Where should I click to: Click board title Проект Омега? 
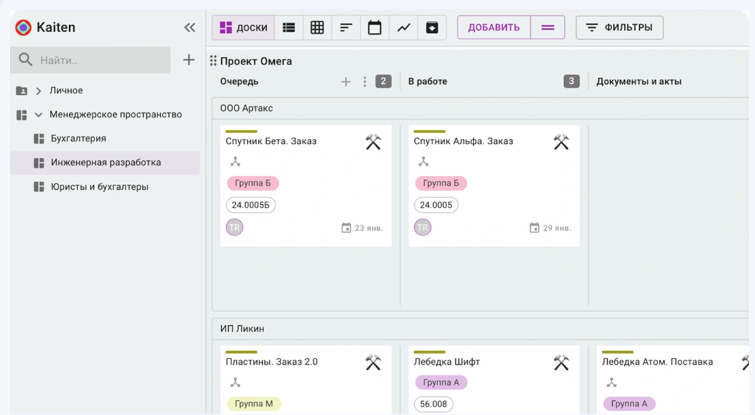(x=256, y=61)
